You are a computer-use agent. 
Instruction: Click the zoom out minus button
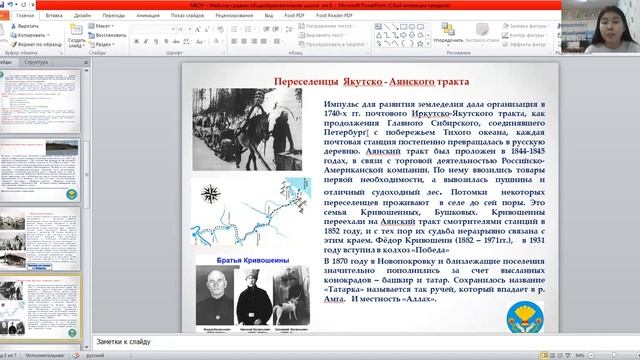591,356
